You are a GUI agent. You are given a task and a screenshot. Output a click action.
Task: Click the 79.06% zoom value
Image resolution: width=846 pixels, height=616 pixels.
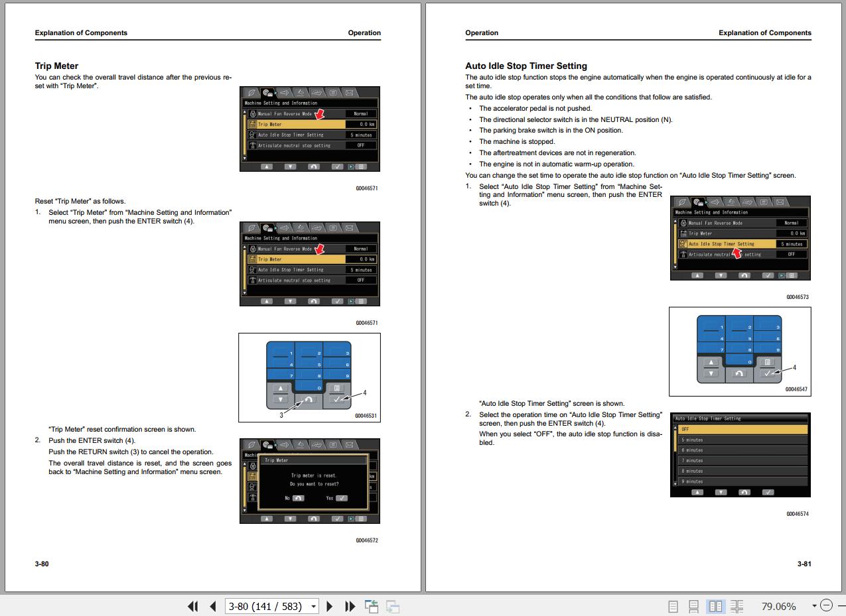[778, 606]
